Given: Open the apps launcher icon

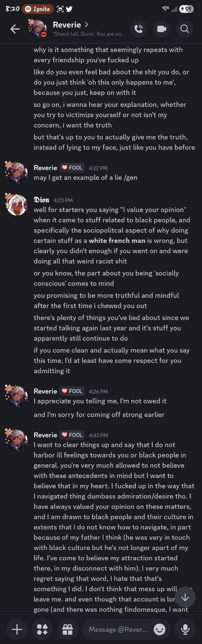Looking at the screenshot, I should (42, 629).
